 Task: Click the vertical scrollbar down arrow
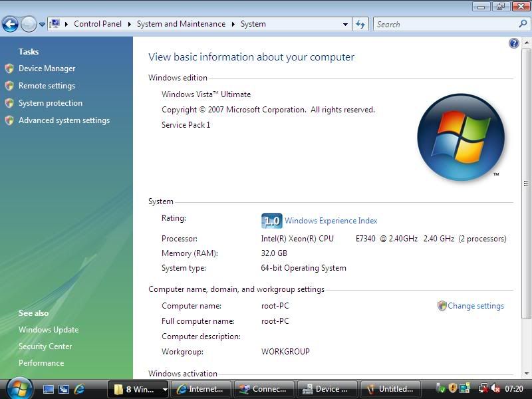(526, 374)
